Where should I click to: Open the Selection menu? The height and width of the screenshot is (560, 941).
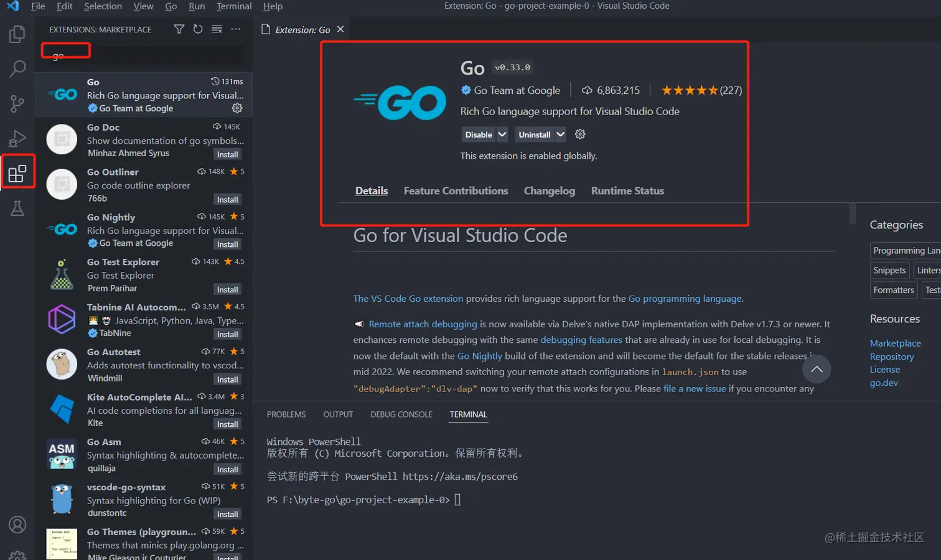[x=103, y=6]
